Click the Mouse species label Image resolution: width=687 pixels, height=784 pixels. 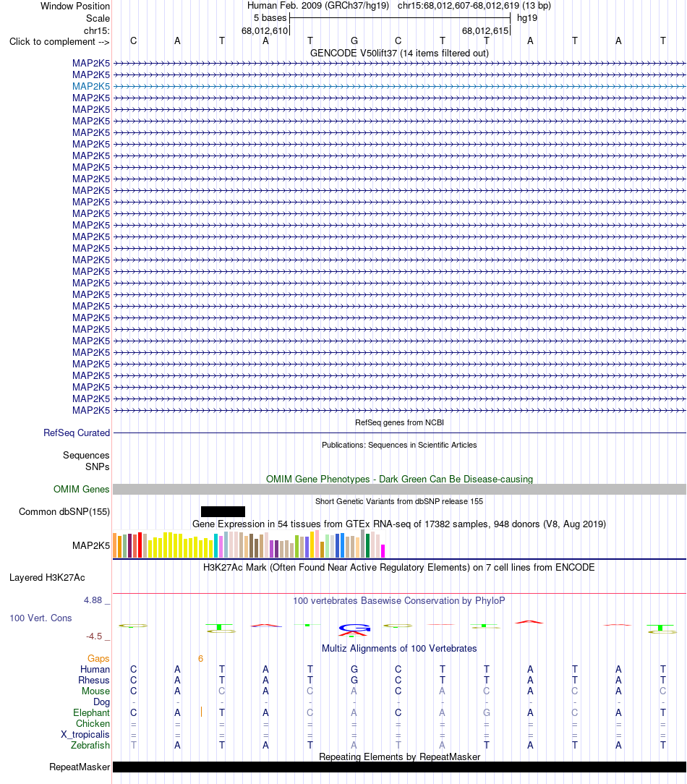coord(95,691)
